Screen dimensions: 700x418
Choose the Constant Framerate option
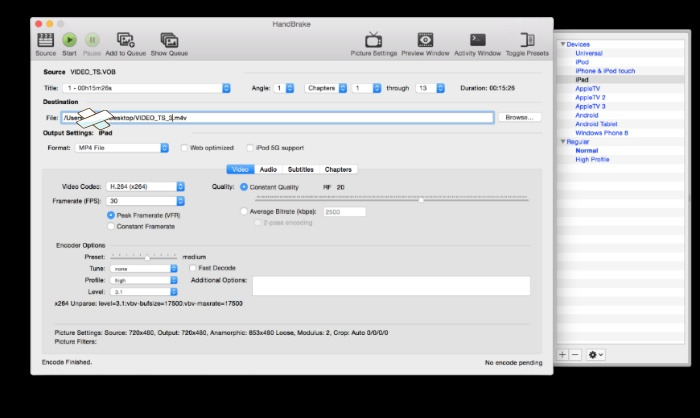click(x=111, y=226)
